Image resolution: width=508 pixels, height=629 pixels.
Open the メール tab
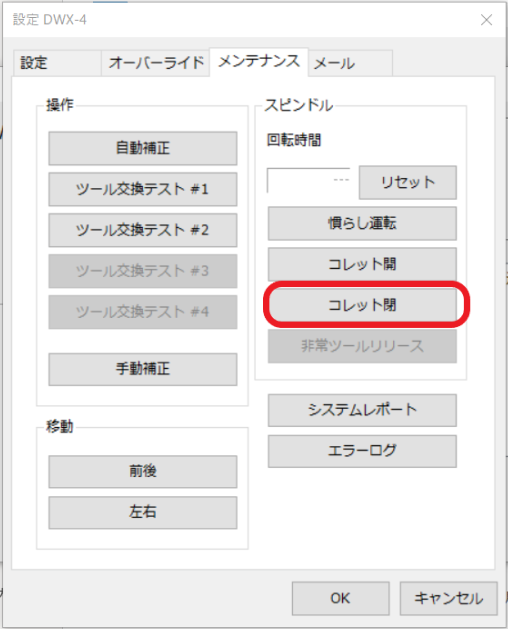click(350, 63)
